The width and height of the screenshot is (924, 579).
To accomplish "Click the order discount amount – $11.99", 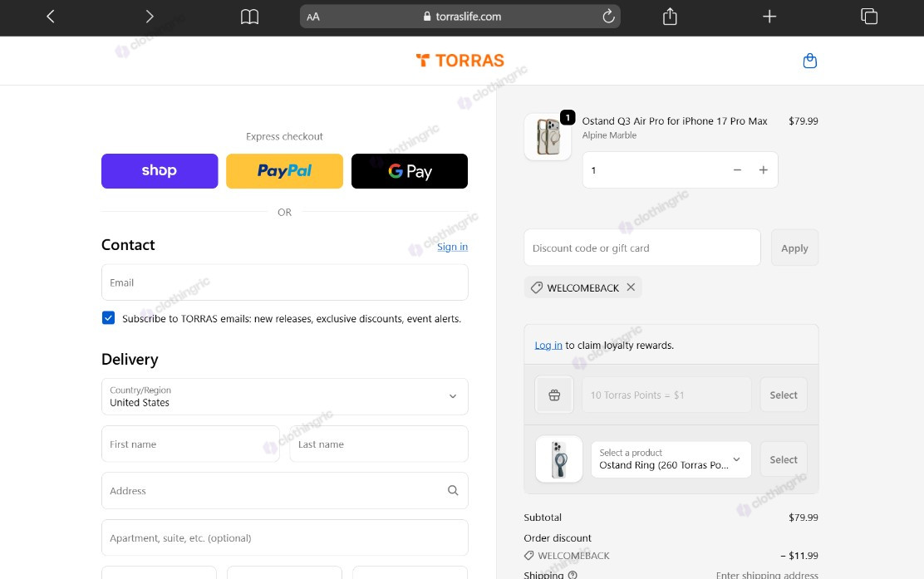I will [x=799, y=556].
